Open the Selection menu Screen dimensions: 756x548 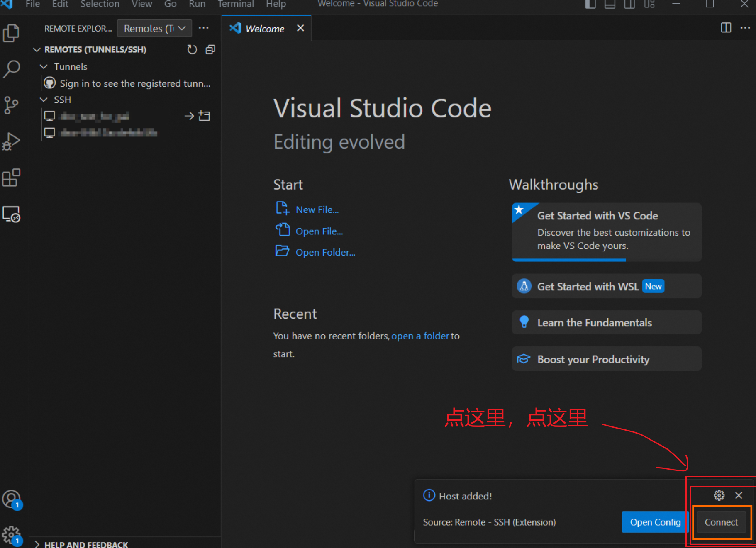(100, 4)
